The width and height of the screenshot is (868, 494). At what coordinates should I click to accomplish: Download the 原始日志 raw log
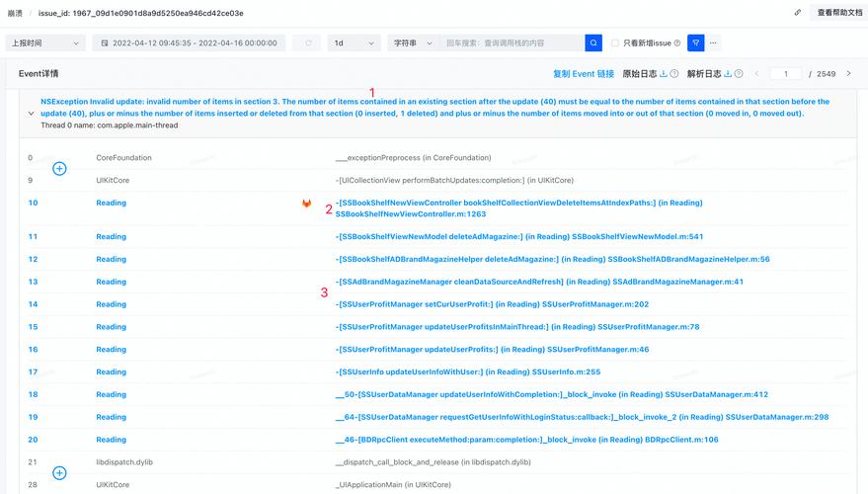[664, 74]
